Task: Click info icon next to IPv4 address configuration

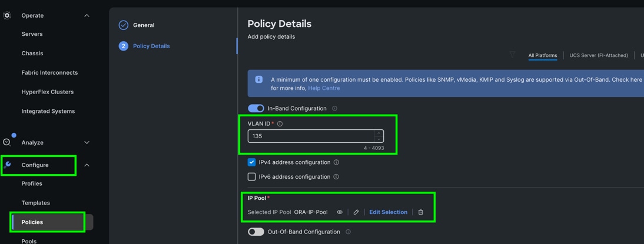Action: point(337,162)
